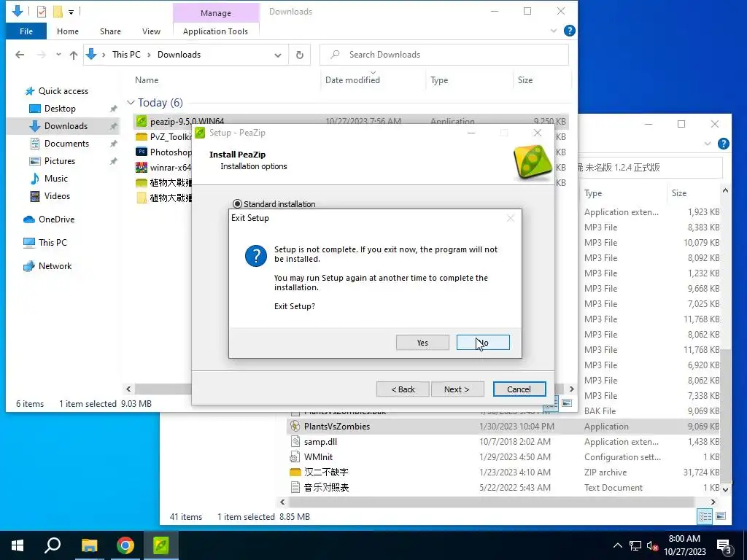Select PlantsVsZombies application in back window
Screen dimensions: 747x560
pyautogui.click(x=337, y=427)
